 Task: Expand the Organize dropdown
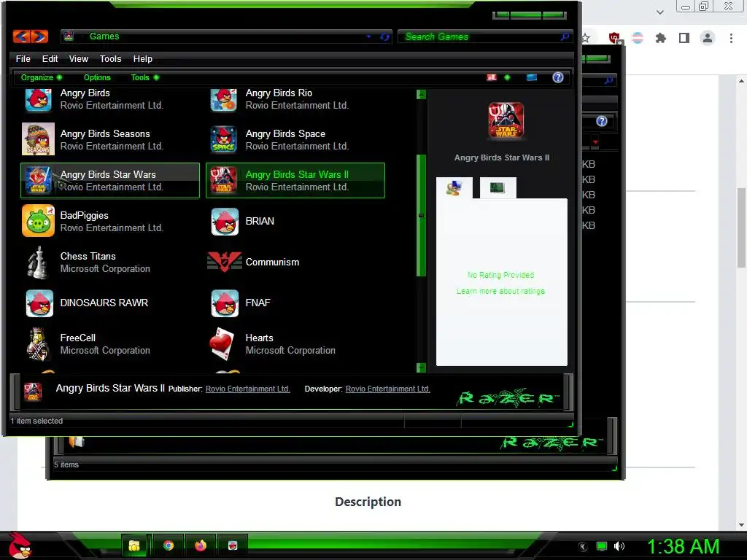tap(42, 77)
